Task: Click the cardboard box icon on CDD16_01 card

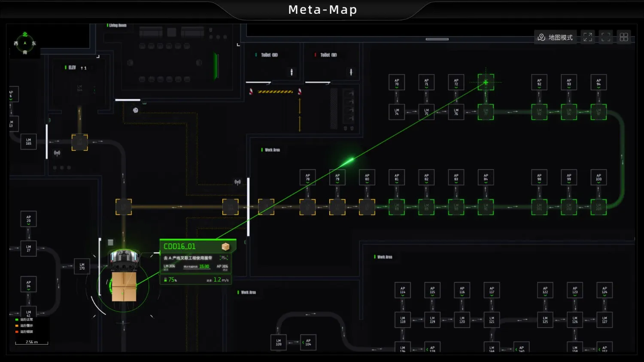Action: tap(225, 246)
